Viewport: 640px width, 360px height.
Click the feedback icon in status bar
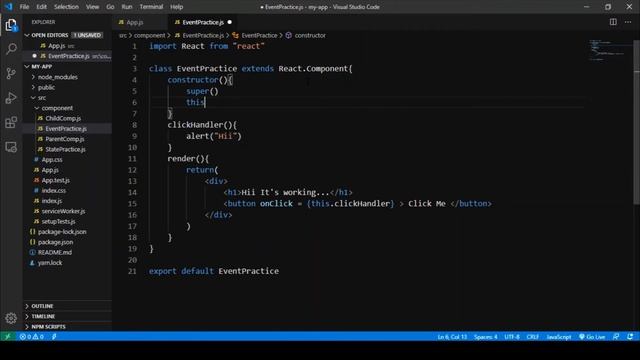[616, 337]
